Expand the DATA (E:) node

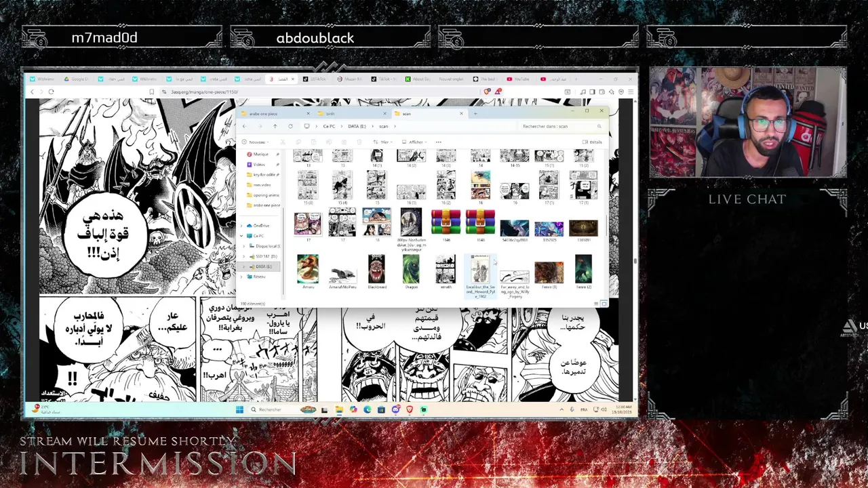click(x=243, y=266)
